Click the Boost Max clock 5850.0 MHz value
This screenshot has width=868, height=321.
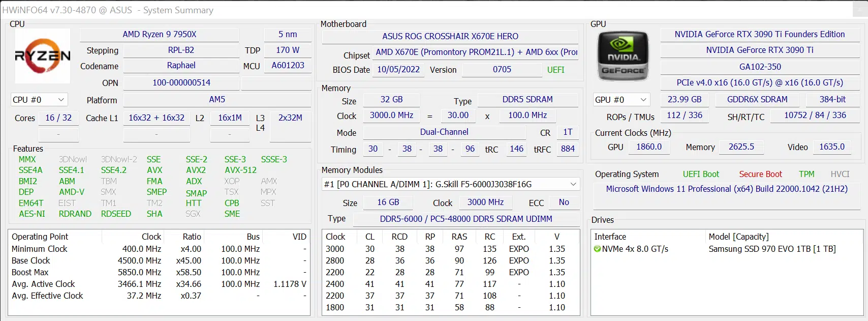click(139, 273)
